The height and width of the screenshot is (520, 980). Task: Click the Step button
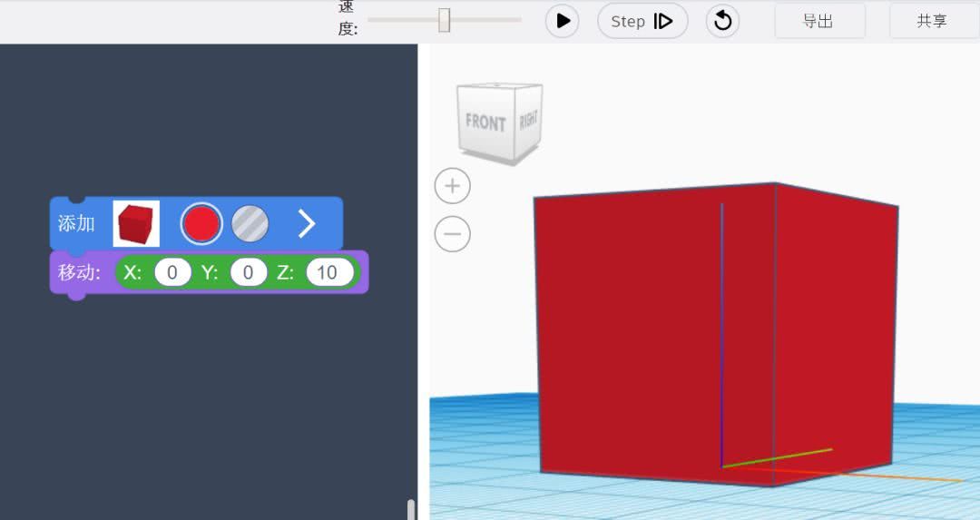pyautogui.click(x=642, y=21)
